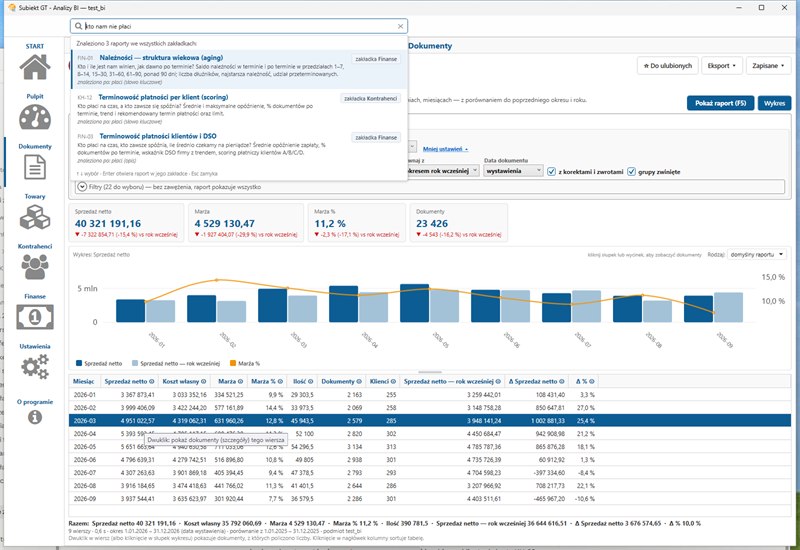The image size is (800, 550).
Task: Select the 2026-01 table row
Action: [x=430, y=394]
